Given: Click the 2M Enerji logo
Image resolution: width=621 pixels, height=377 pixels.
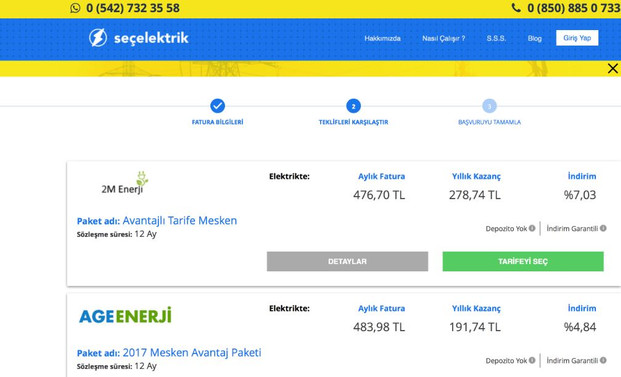Looking at the screenshot, I should (x=124, y=183).
